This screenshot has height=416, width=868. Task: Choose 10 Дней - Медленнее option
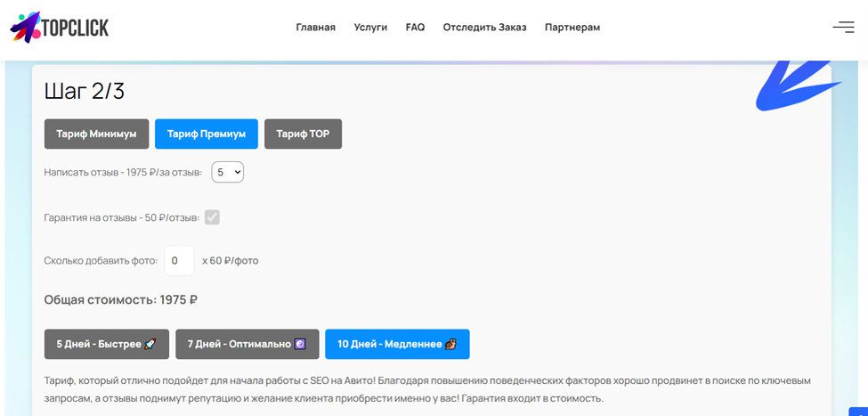(x=397, y=344)
